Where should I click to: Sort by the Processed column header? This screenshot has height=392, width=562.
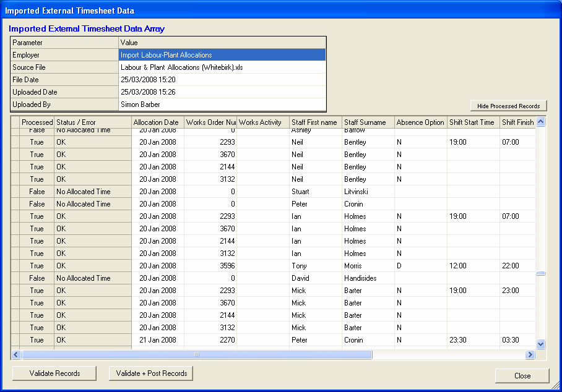click(37, 122)
